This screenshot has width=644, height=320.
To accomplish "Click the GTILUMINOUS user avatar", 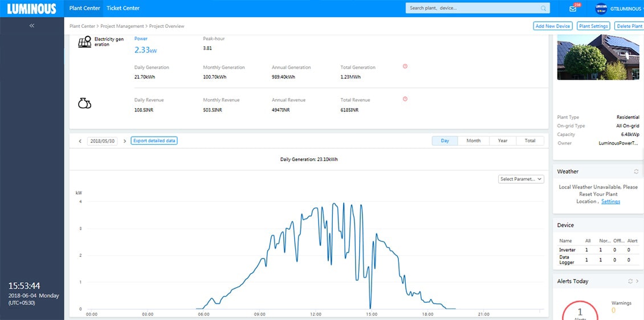I will (601, 9).
